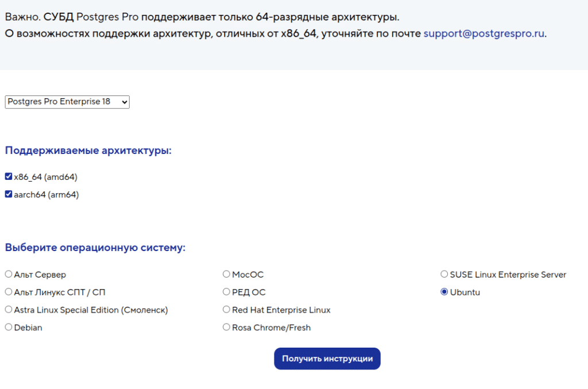Click the already-selected Ubuntu radio button
588x389 pixels.
click(x=444, y=292)
